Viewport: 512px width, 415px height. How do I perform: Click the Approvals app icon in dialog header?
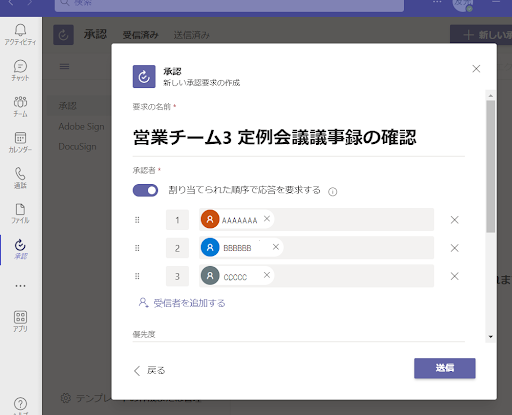point(144,76)
